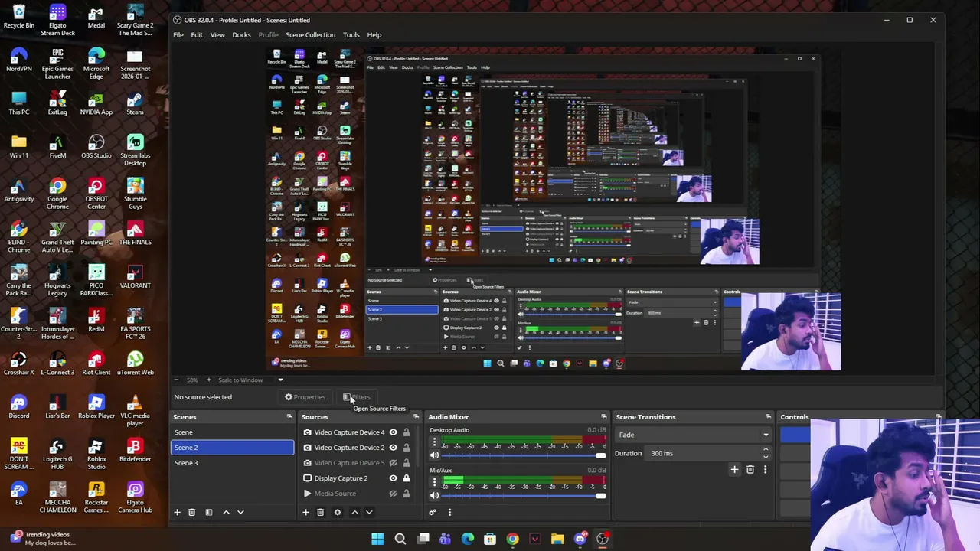This screenshot has height=551, width=980.
Task: Open the Scene Collection menu
Action: pyautogui.click(x=310, y=34)
